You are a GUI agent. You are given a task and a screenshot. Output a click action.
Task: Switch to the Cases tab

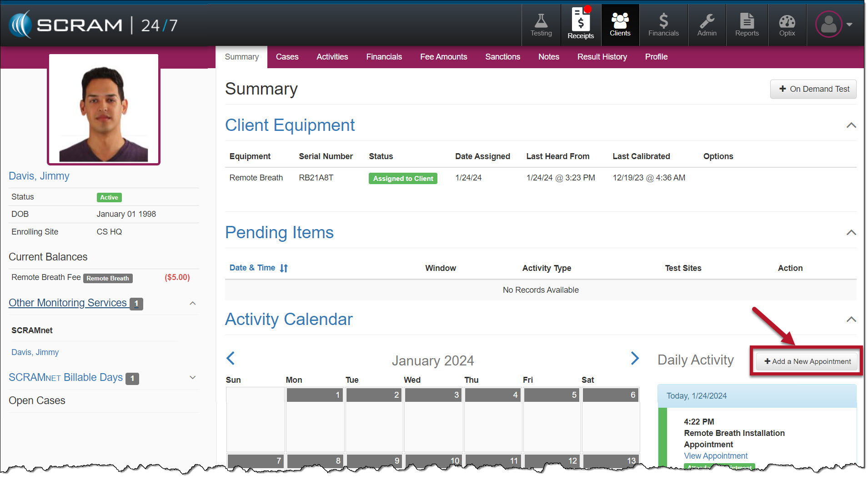coord(287,57)
